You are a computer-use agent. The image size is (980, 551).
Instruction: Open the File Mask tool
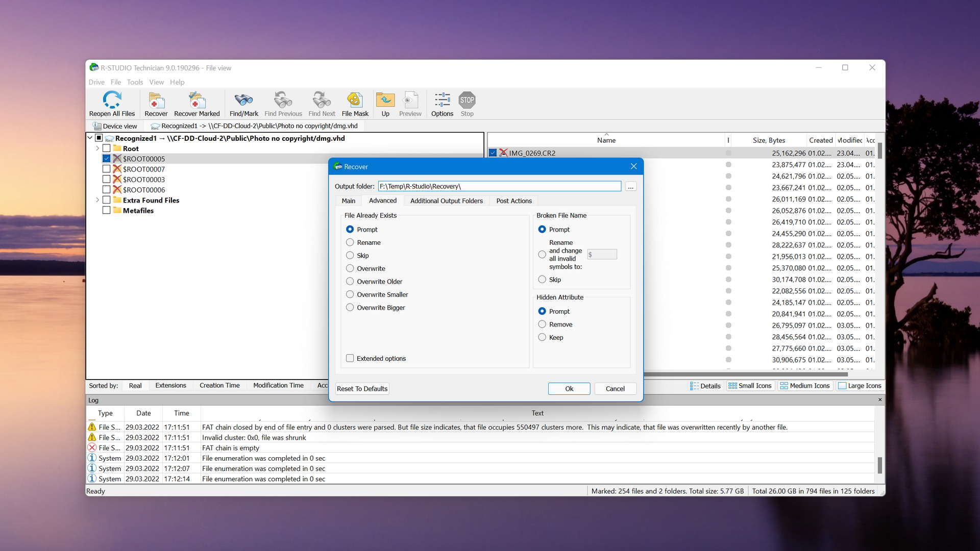click(x=355, y=99)
